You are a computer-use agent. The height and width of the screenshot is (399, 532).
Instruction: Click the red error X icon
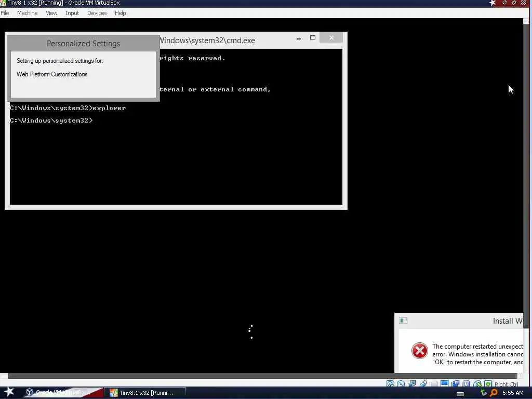pyautogui.click(x=420, y=351)
